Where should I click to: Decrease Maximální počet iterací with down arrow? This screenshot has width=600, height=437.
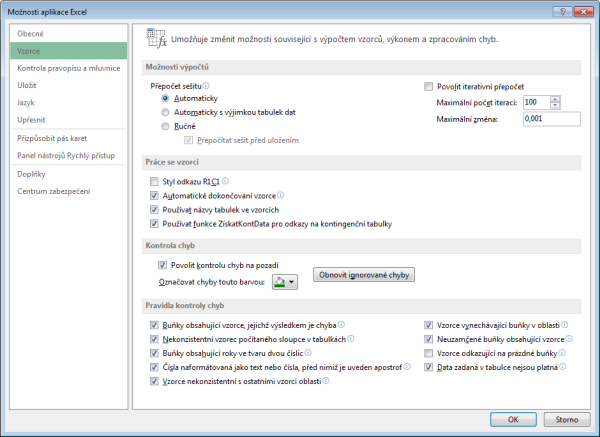coord(555,106)
